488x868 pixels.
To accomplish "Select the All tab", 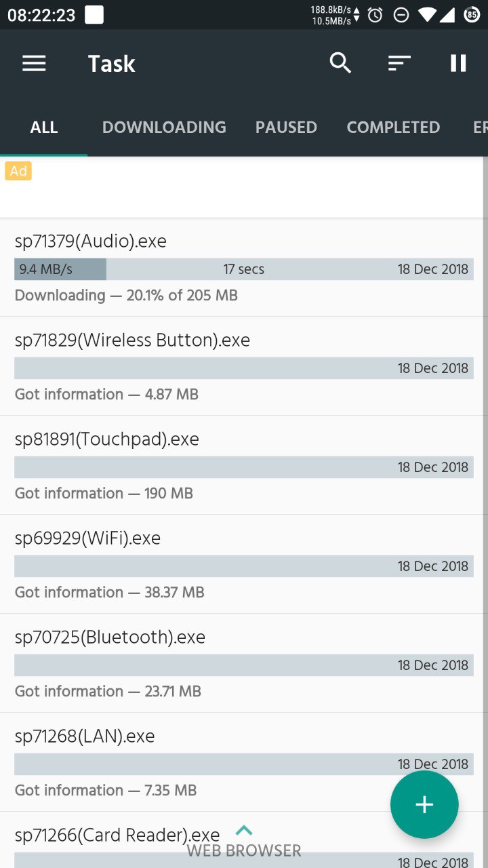I will click(x=44, y=127).
